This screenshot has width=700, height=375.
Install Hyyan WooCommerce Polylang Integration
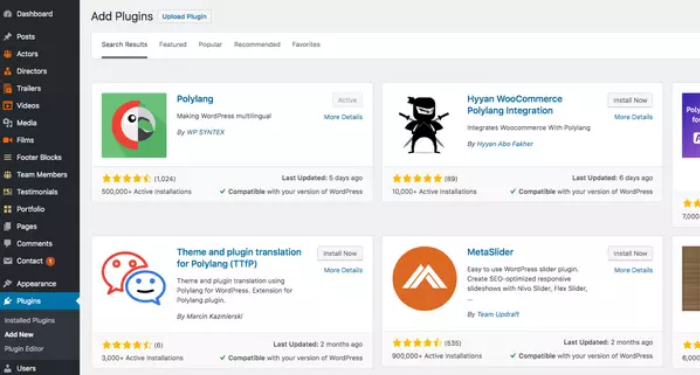(x=630, y=100)
